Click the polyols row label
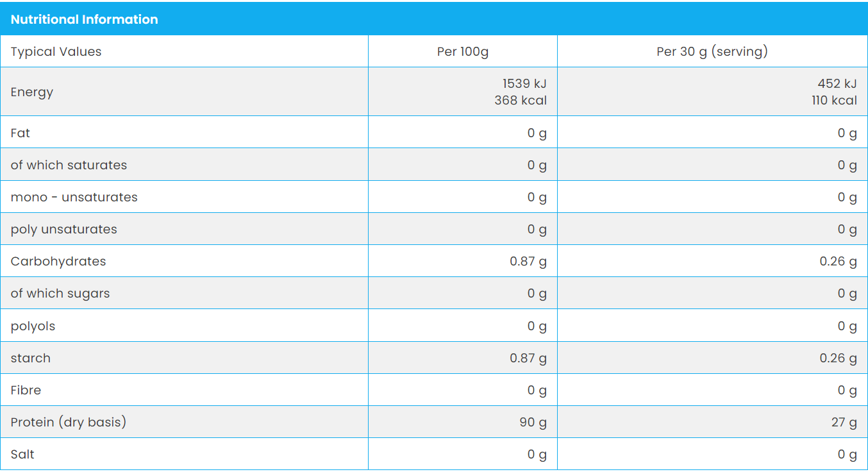The width and height of the screenshot is (868, 472). pos(33,326)
